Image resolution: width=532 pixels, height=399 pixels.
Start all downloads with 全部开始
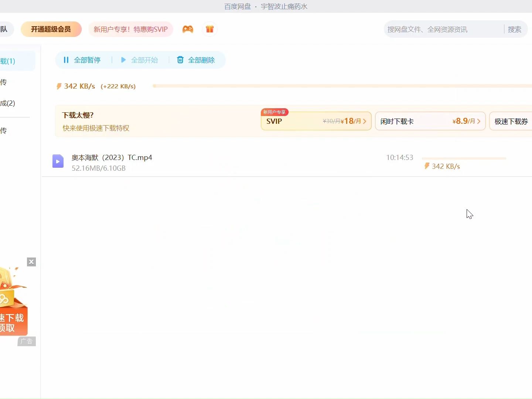tap(140, 60)
